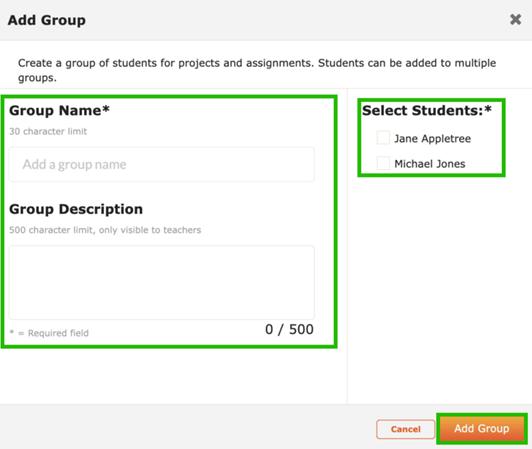Close the Add Group dialog
The width and height of the screenshot is (532, 449).
point(515,19)
